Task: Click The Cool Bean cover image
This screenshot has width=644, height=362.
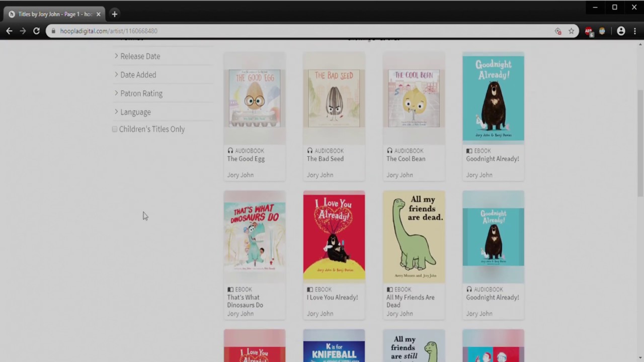Action: click(x=414, y=98)
